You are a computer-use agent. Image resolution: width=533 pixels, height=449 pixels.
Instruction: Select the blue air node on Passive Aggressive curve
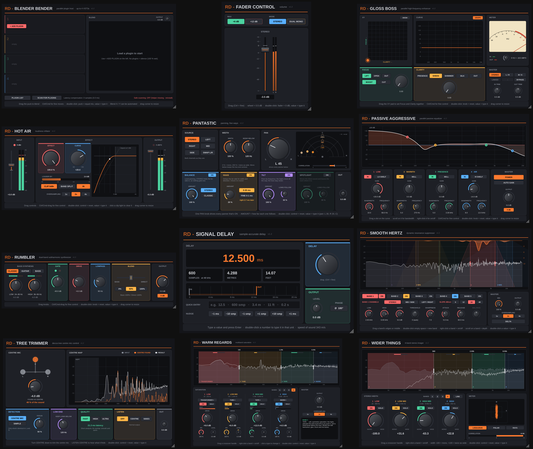(513, 151)
